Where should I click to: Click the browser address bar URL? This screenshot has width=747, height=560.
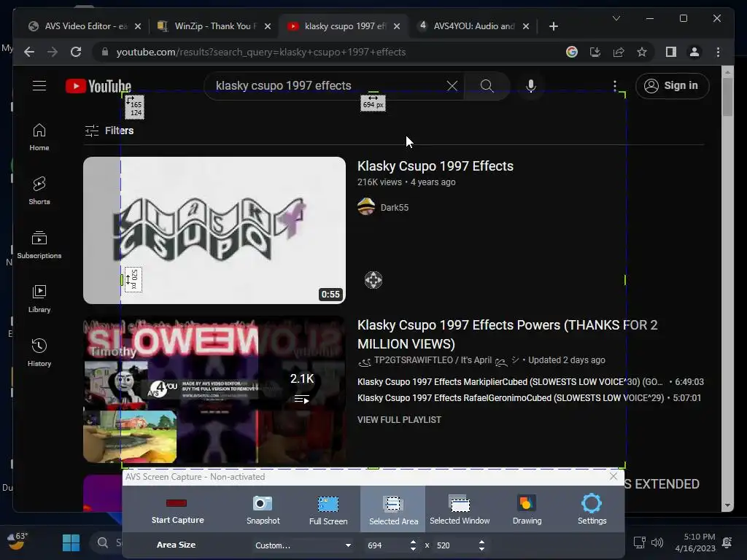(x=260, y=52)
